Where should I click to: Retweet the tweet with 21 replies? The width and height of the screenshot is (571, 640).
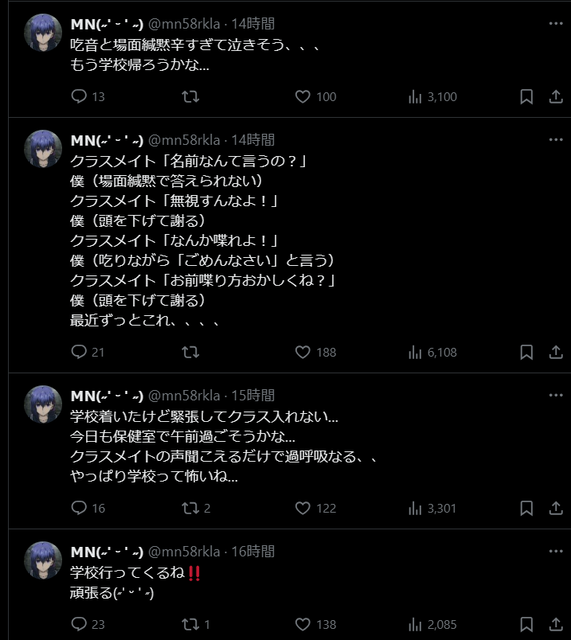click(190, 352)
